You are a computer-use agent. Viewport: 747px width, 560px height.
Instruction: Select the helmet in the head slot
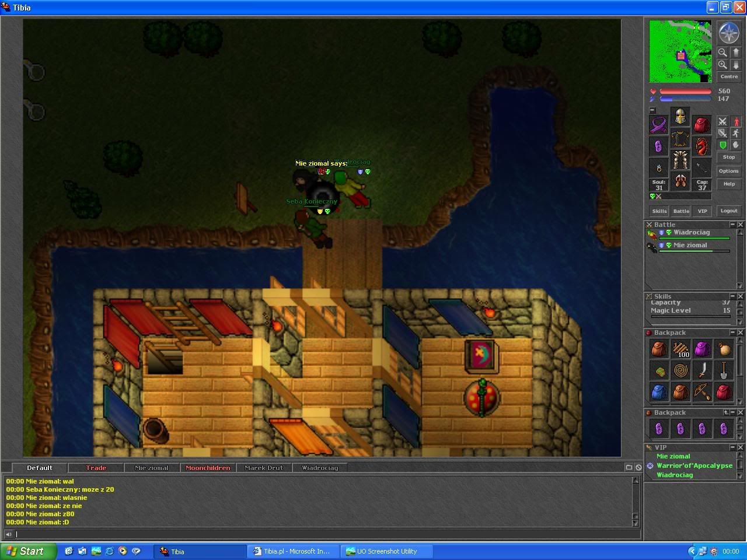(680, 117)
